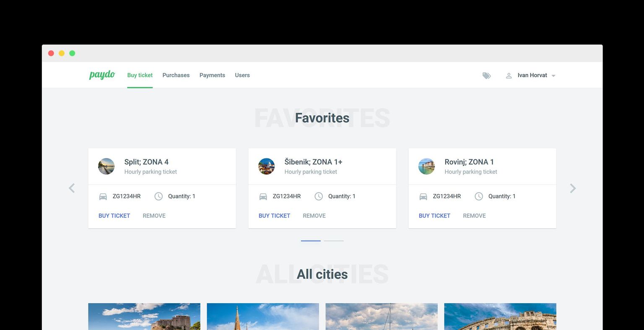Buy ticket for Rovinj ZONA 1
Image resolution: width=644 pixels, height=330 pixels.
tap(434, 216)
